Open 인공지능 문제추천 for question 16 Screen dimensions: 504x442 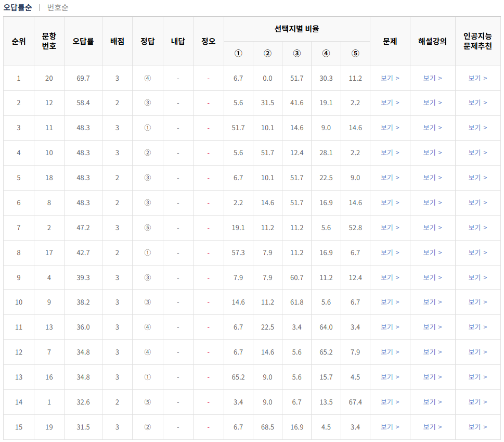coord(477,377)
